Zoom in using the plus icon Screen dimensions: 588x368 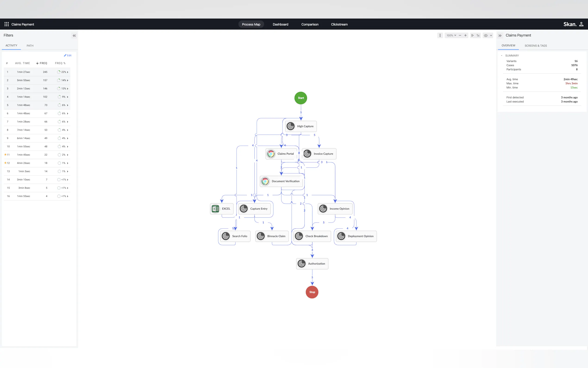(x=465, y=35)
